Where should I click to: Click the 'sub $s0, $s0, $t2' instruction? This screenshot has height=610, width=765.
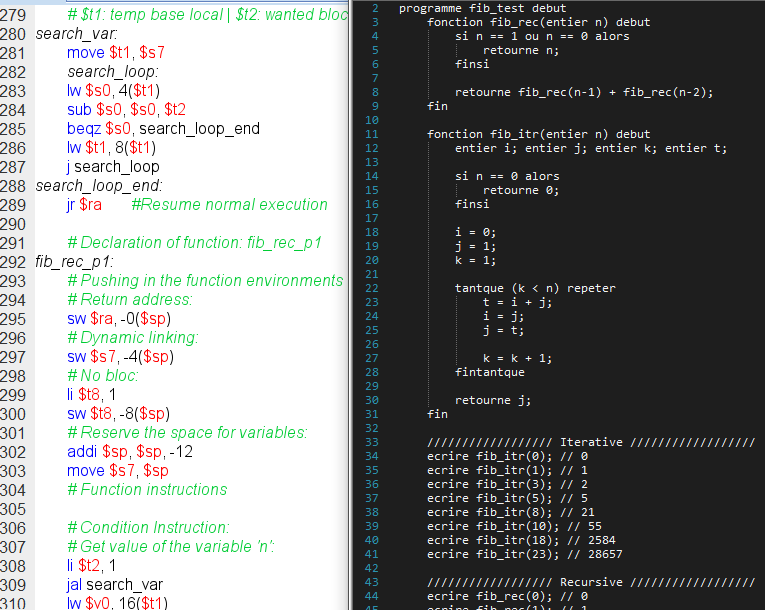coord(126,110)
